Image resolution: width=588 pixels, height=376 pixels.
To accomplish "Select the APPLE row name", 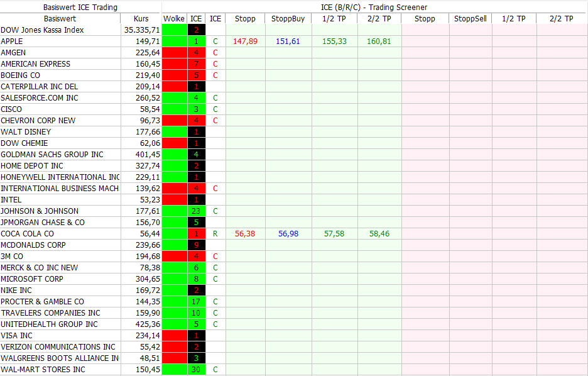I will [x=12, y=41].
